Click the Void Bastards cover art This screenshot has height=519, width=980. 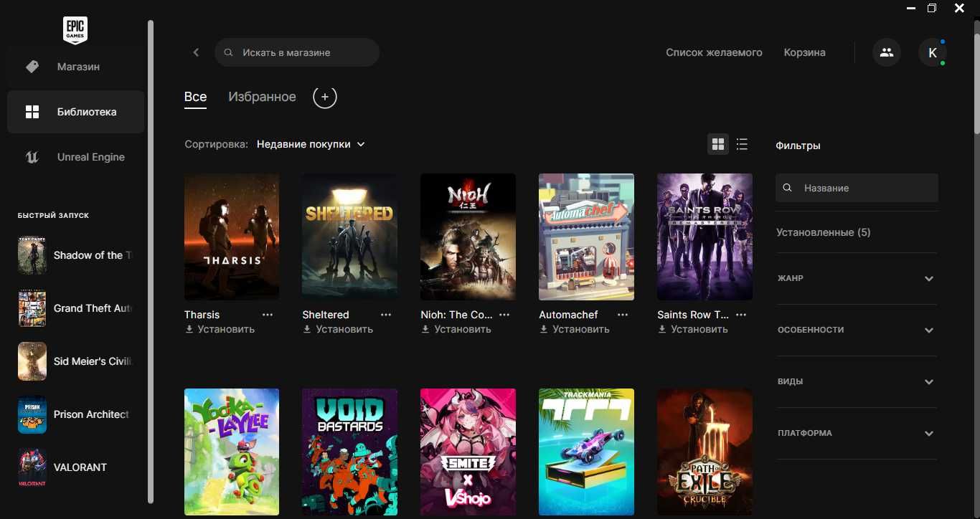click(350, 452)
